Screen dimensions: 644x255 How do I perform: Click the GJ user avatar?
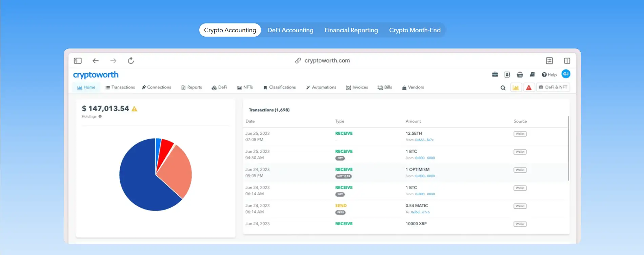(x=566, y=74)
